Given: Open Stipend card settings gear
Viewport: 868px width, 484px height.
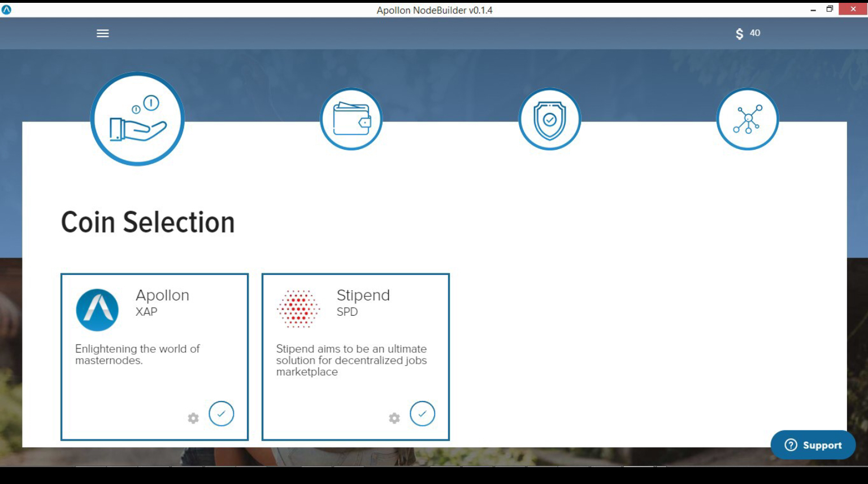Looking at the screenshot, I should (394, 418).
